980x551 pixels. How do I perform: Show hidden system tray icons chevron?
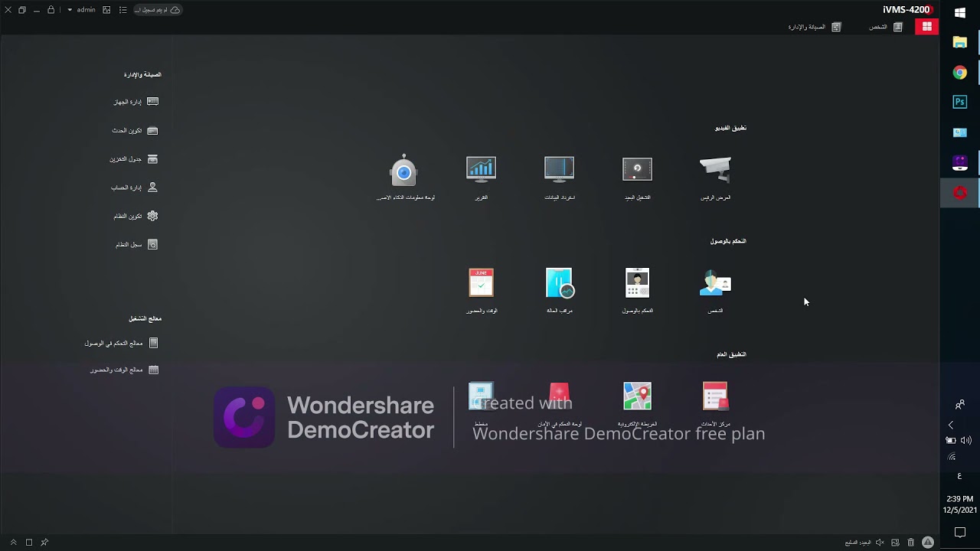[x=951, y=425]
